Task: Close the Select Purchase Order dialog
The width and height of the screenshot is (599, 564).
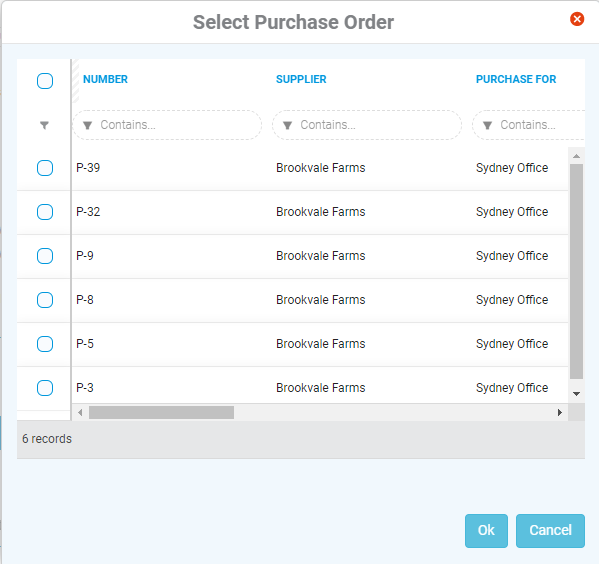Action: pos(577,19)
